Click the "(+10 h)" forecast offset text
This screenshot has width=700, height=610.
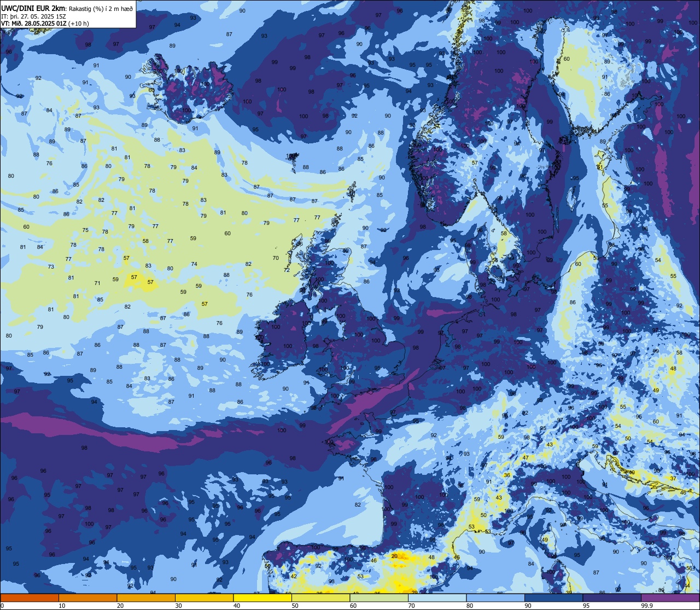pos(79,24)
